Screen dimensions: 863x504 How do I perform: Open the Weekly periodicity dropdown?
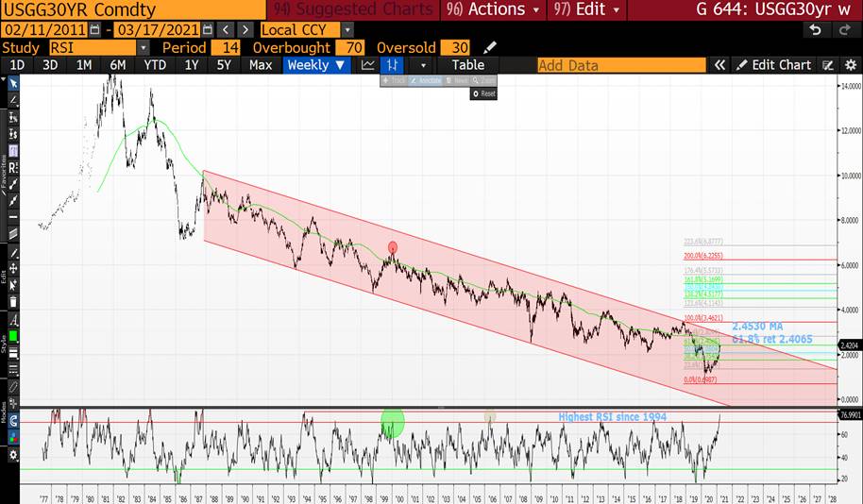coord(314,65)
